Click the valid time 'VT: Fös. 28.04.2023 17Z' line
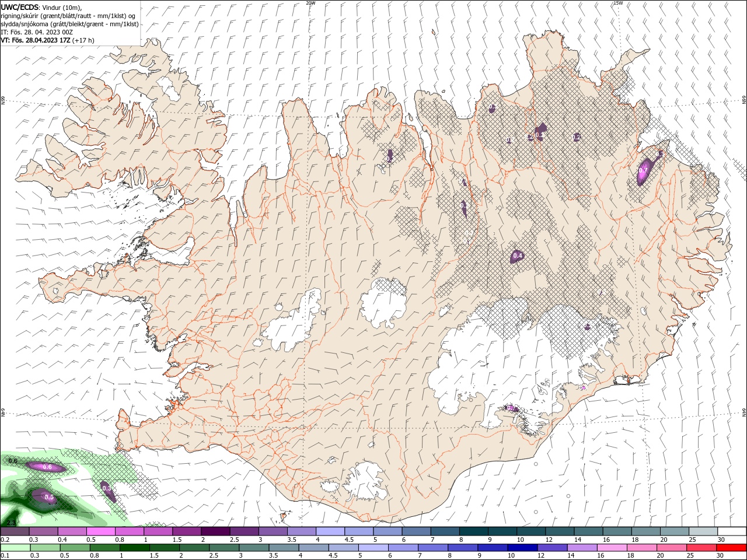The width and height of the screenshot is (747, 560). [x=36, y=40]
